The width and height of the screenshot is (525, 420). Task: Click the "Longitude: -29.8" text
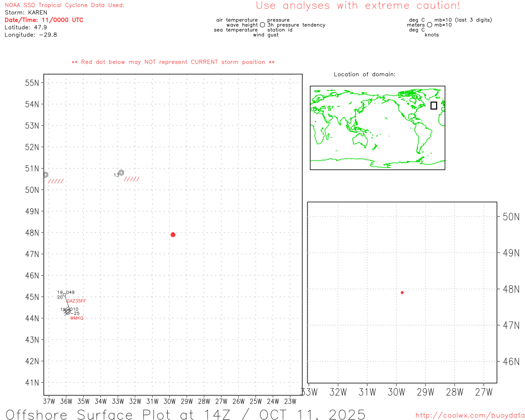[x=31, y=35]
